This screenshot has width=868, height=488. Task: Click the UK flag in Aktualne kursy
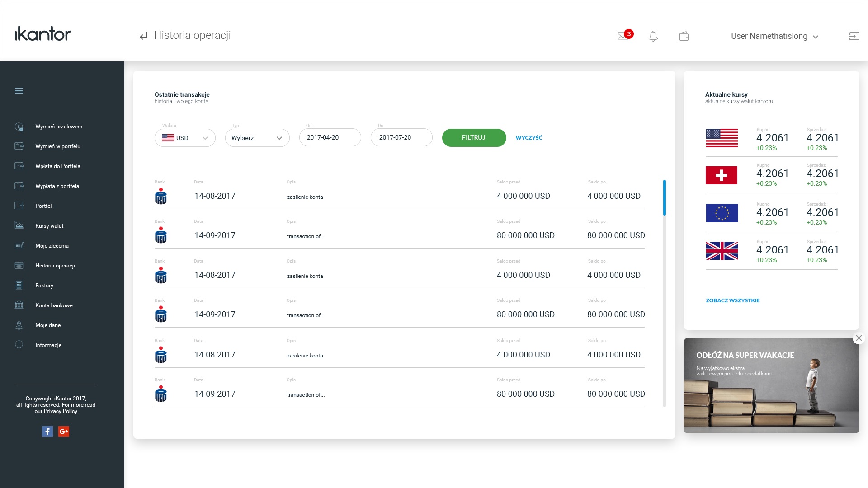pyautogui.click(x=722, y=251)
